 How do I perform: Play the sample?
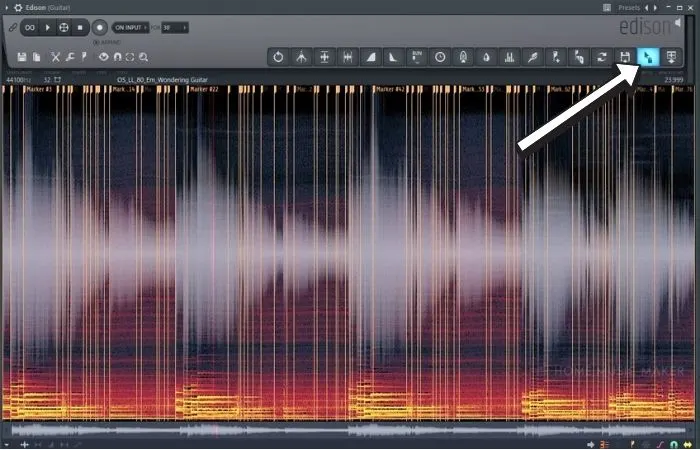click(x=47, y=28)
